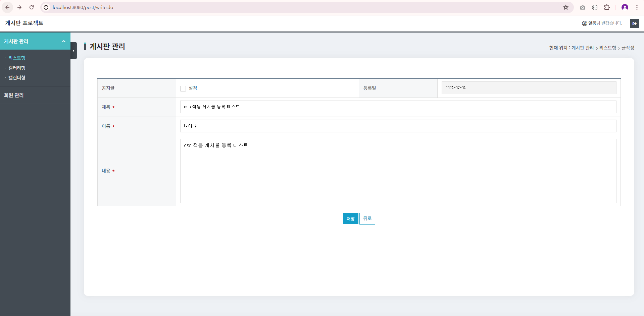The width and height of the screenshot is (644, 316).
Task: Collapse the 게시판 관리 menu section
Action: point(35,41)
